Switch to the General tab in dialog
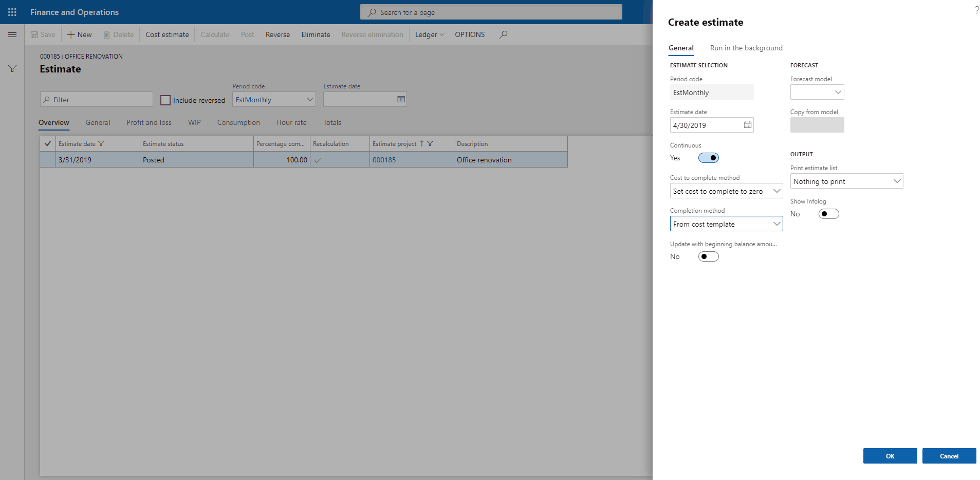 click(x=681, y=48)
